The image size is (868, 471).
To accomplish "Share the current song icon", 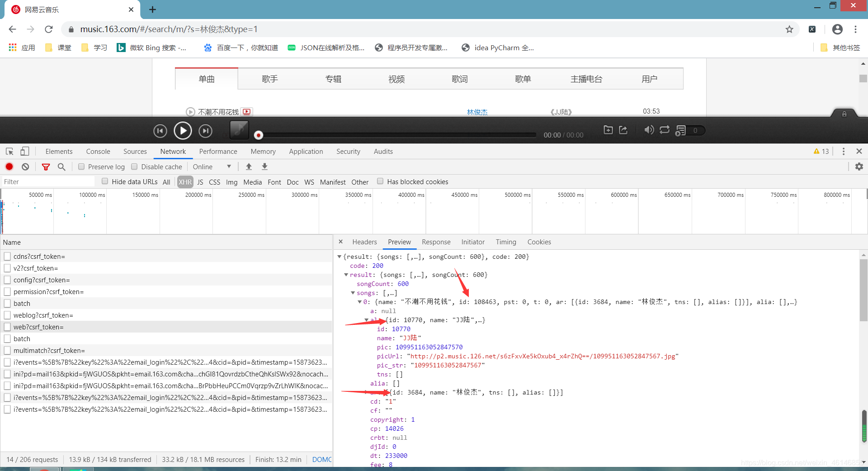I will 623,130.
